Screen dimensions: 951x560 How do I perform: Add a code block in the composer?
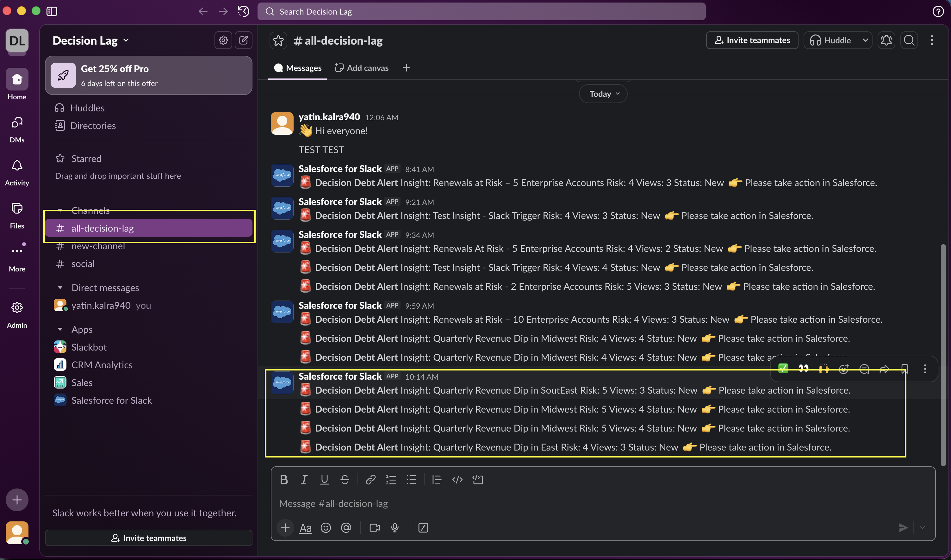pyautogui.click(x=477, y=480)
